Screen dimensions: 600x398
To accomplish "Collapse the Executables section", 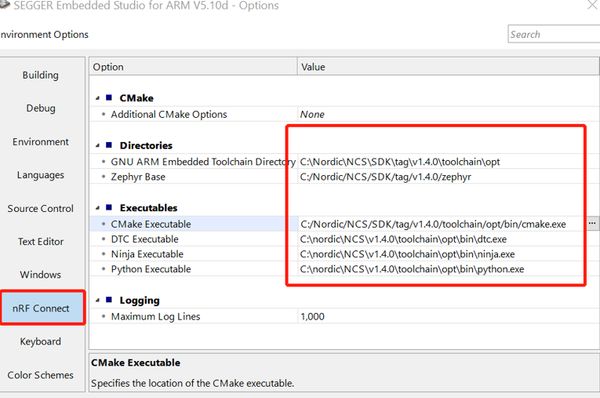I will coord(98,208).
